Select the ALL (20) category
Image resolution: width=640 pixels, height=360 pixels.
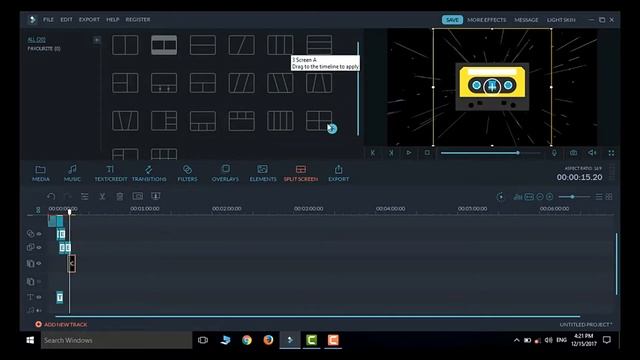36,40
